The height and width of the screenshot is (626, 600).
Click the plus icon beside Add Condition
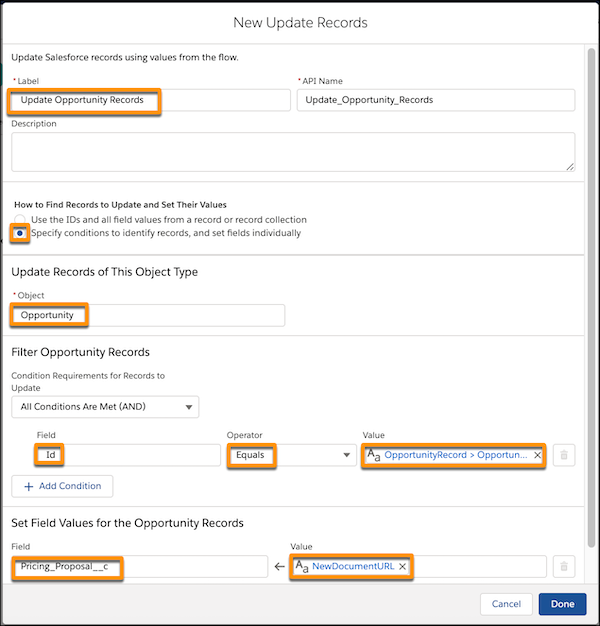[28, 486]
